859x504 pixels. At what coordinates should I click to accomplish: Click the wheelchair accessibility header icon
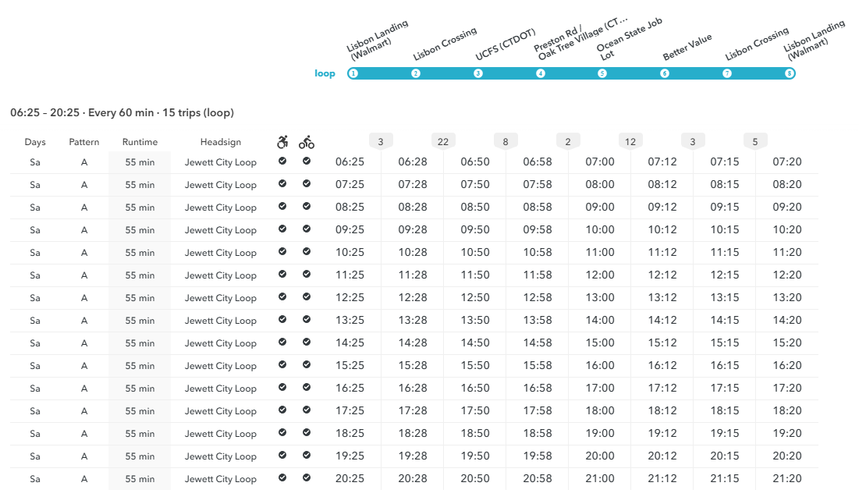282,142
